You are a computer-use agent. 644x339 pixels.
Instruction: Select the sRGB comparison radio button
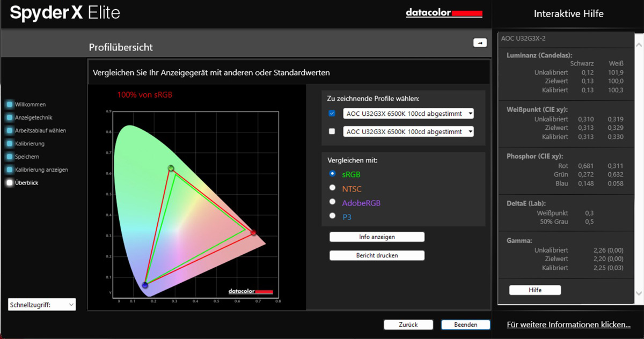[333, 174]
